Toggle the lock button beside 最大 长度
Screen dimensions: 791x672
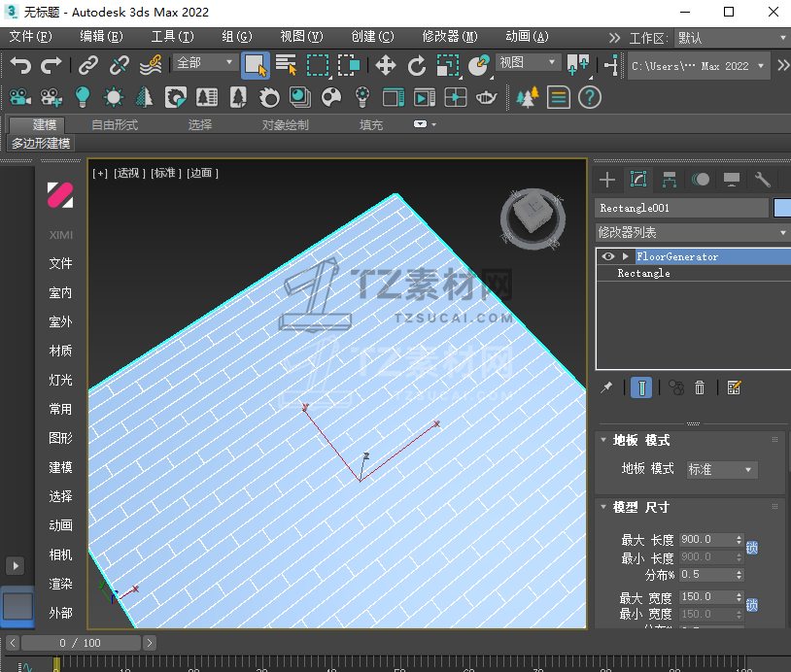[x=752, y=548]
